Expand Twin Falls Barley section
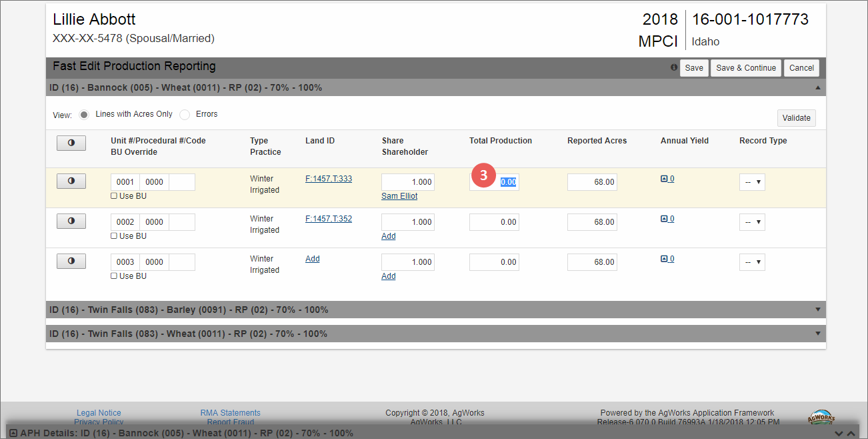The image size is (868, 439). click(x=817, y=310)
